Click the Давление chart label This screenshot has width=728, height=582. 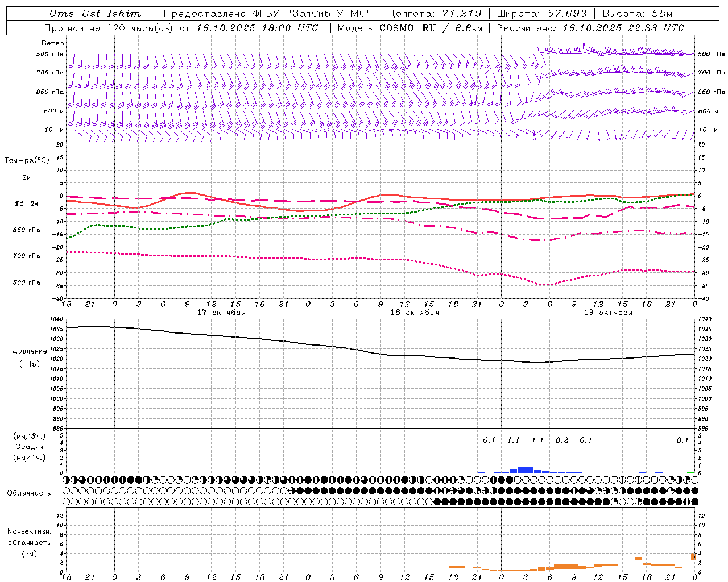(x=30, y=351)
